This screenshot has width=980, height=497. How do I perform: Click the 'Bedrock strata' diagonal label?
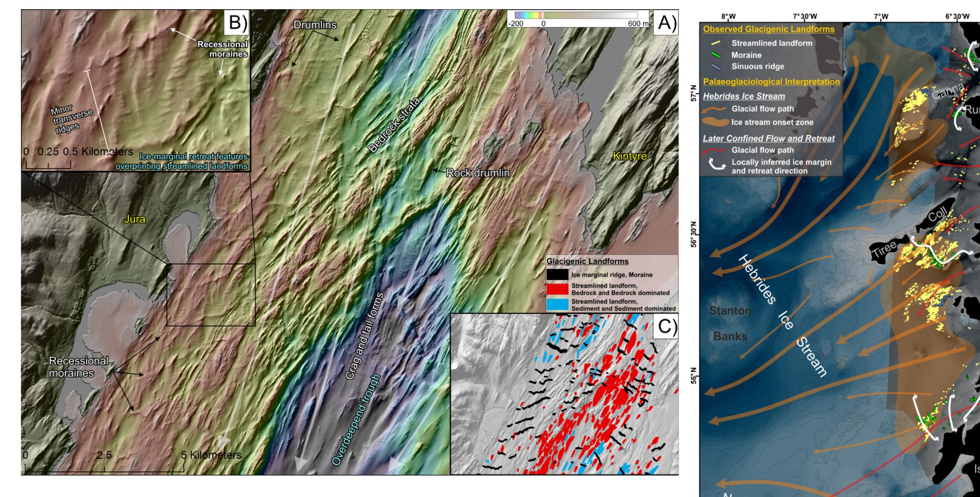pos(394,125)
